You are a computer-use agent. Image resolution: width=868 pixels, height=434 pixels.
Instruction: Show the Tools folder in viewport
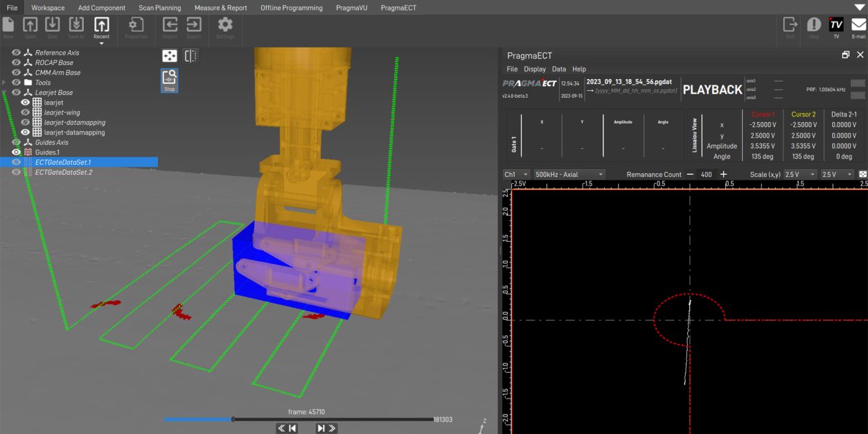click(17, 83)
